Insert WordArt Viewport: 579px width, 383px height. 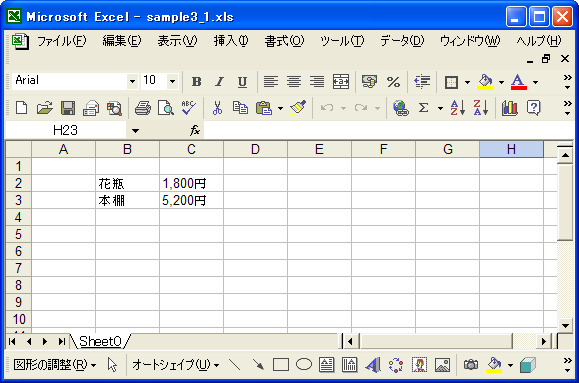click(x=373, y=365)
